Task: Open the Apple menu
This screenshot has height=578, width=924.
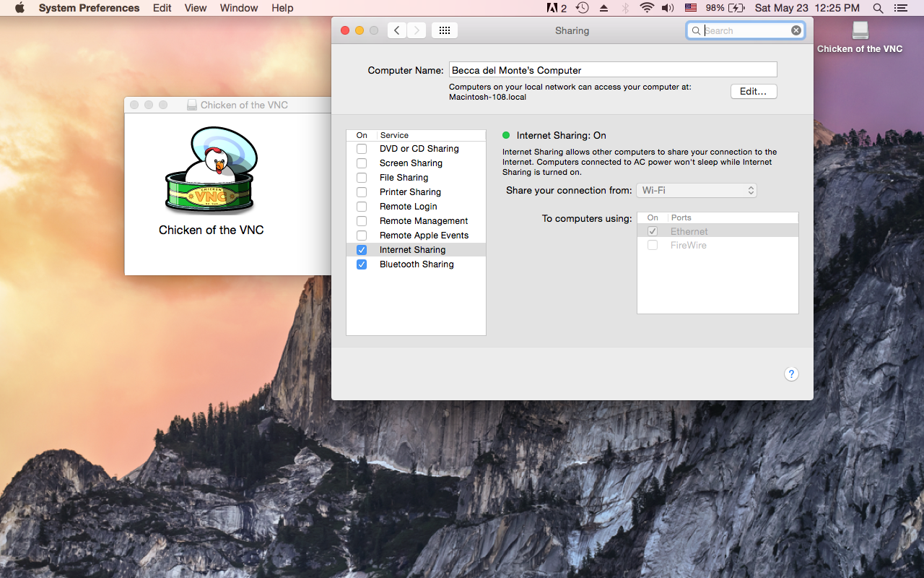Action: pos(19,8)
